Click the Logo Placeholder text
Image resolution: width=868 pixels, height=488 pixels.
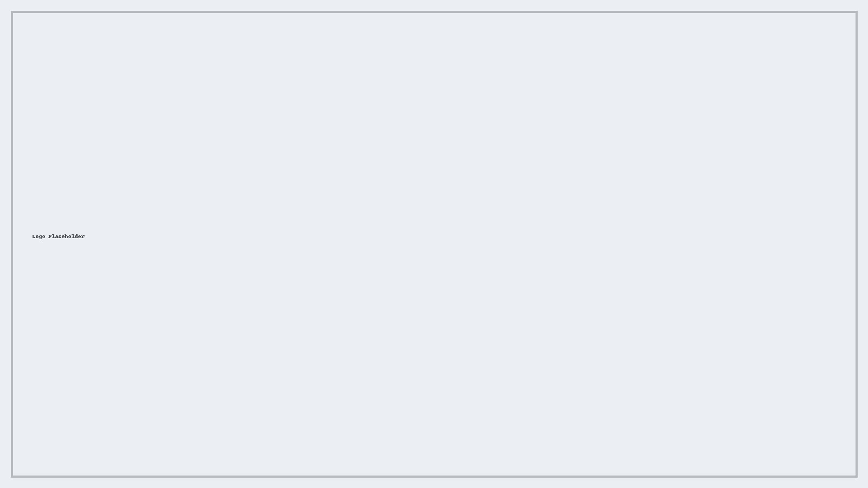[x=58, y=236]
